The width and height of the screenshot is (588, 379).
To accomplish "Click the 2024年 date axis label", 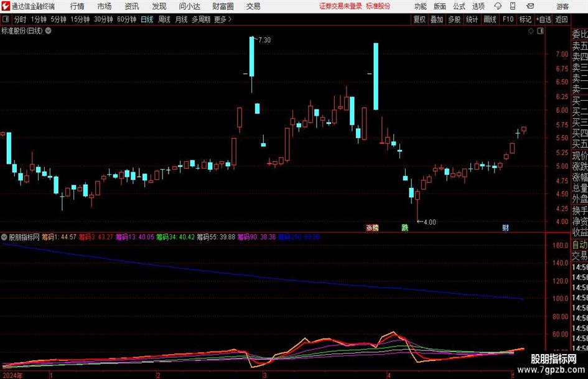I will tap(12, 375).
